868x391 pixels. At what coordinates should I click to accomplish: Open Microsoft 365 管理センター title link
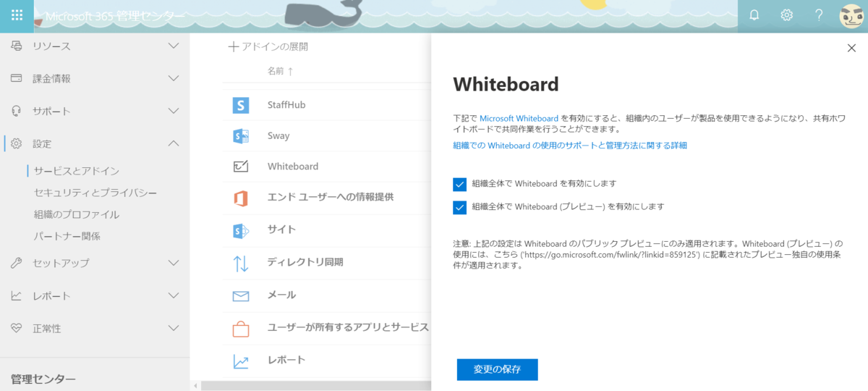[115, 16]
